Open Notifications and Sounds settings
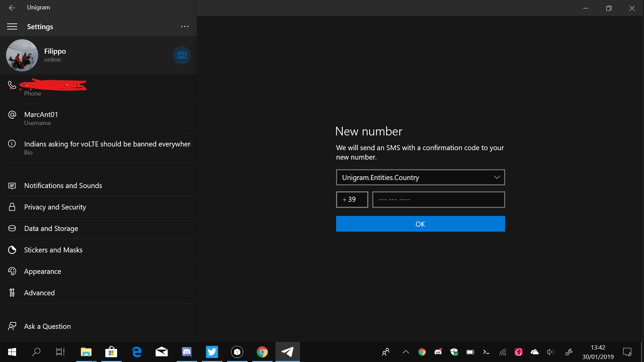This screenshot has height=362, width=644. coord(63,186)
